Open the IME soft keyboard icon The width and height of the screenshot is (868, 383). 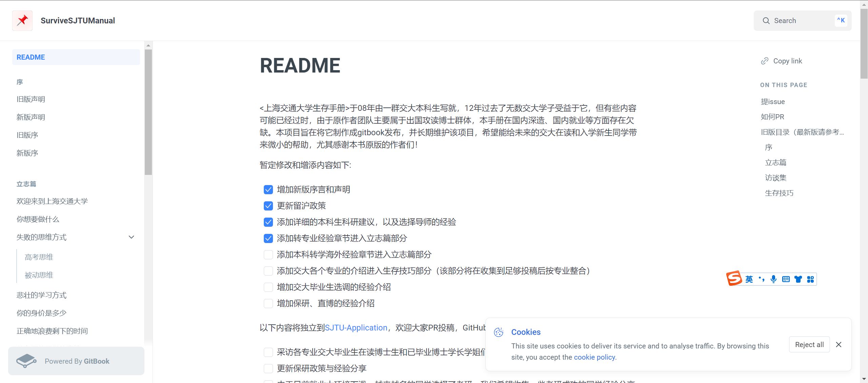pos(786,279)
